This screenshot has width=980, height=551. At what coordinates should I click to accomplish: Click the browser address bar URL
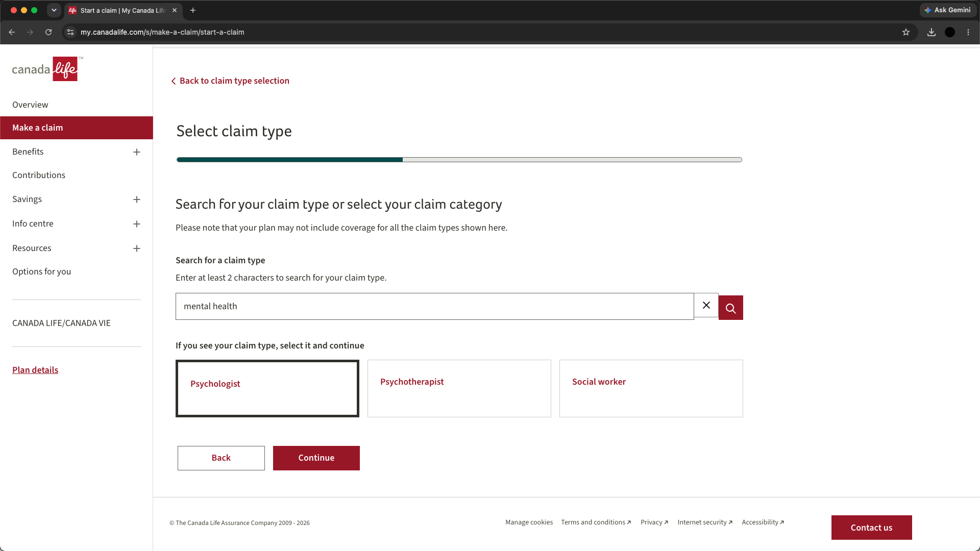(x=162, y=32)
